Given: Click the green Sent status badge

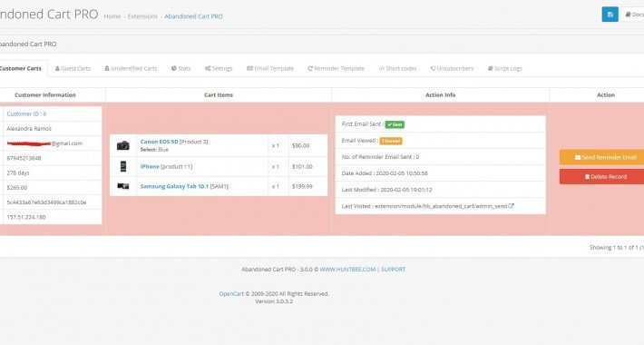Looking at the screenshot, I should coord(395,124).
